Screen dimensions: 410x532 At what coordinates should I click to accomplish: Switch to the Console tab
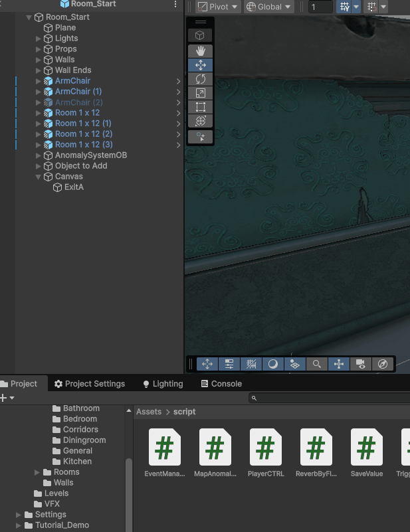click(x=221, y=384)
